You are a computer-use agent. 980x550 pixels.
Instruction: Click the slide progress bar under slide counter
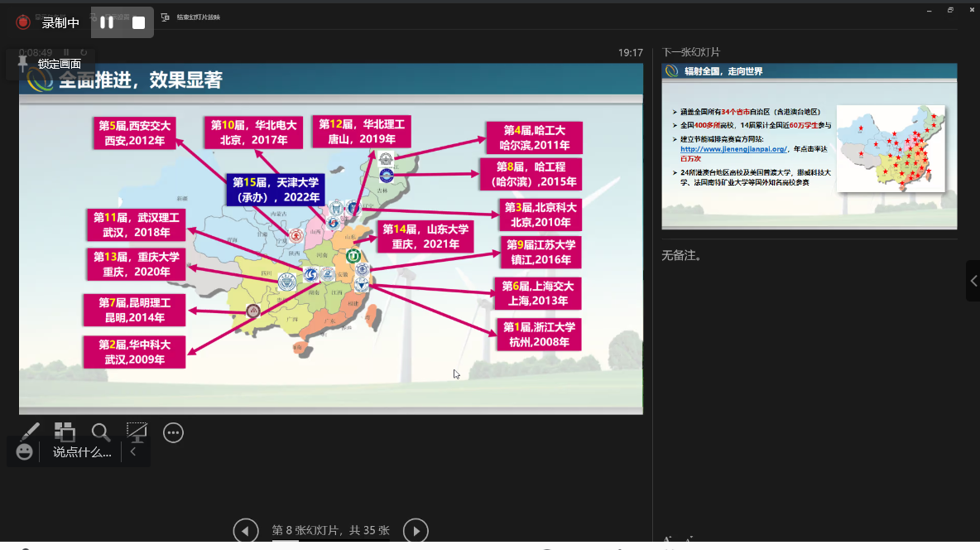pyautogui.click(x=330, y=542)
